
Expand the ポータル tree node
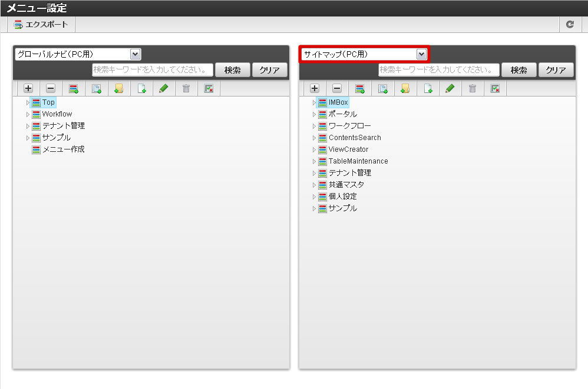tap(314, 114)
